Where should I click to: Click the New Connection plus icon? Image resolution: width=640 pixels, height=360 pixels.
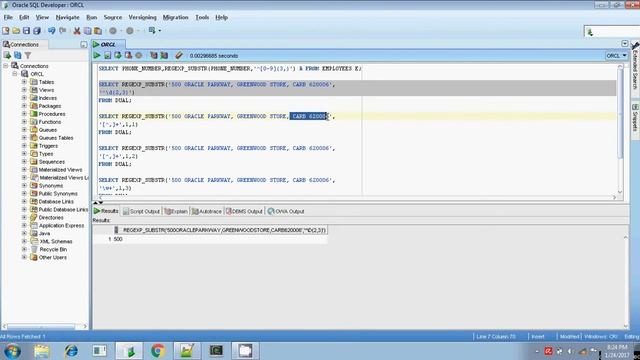[x=7, y=55]
